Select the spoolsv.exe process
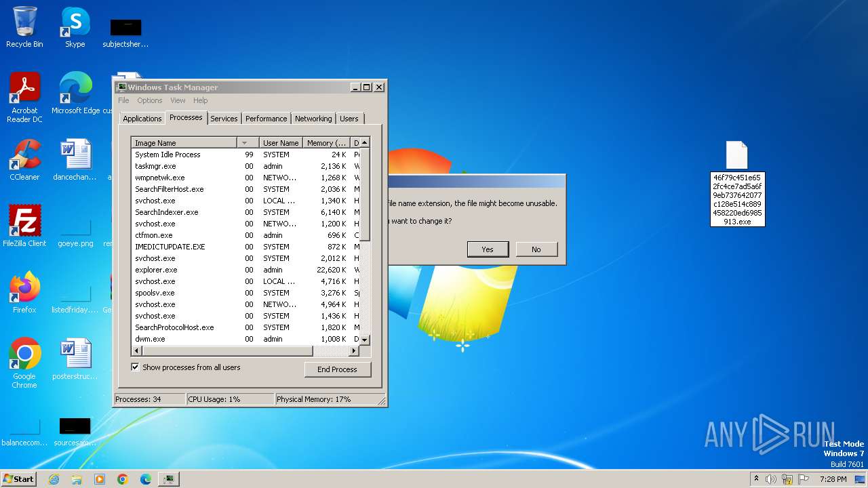This screenshot has height=488, width=868. pos(245,293)
